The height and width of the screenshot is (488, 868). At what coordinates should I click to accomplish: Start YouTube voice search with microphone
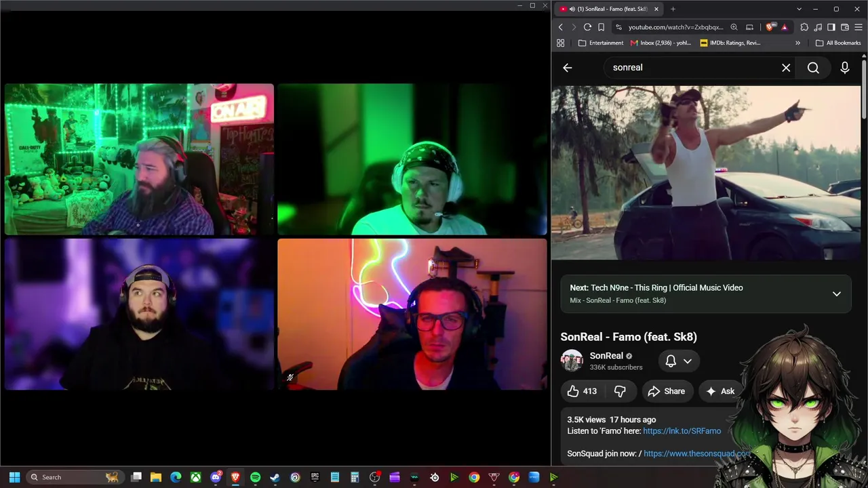click(845, 68)
